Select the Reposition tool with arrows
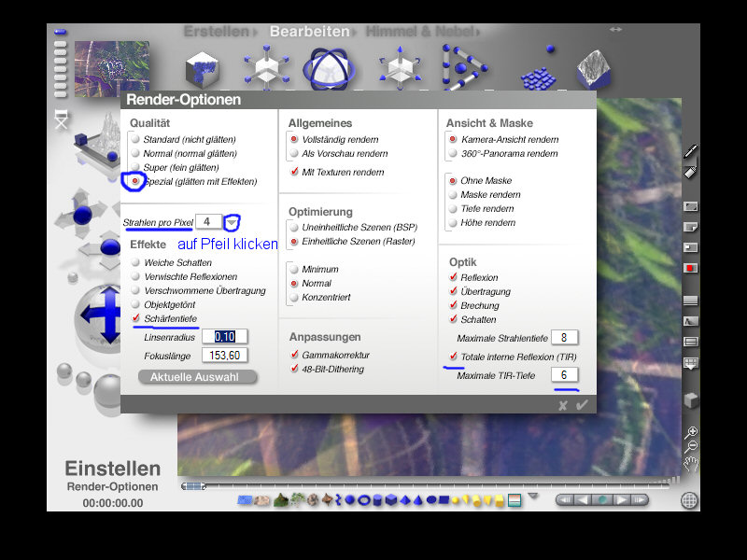 [x=400, y=67]
